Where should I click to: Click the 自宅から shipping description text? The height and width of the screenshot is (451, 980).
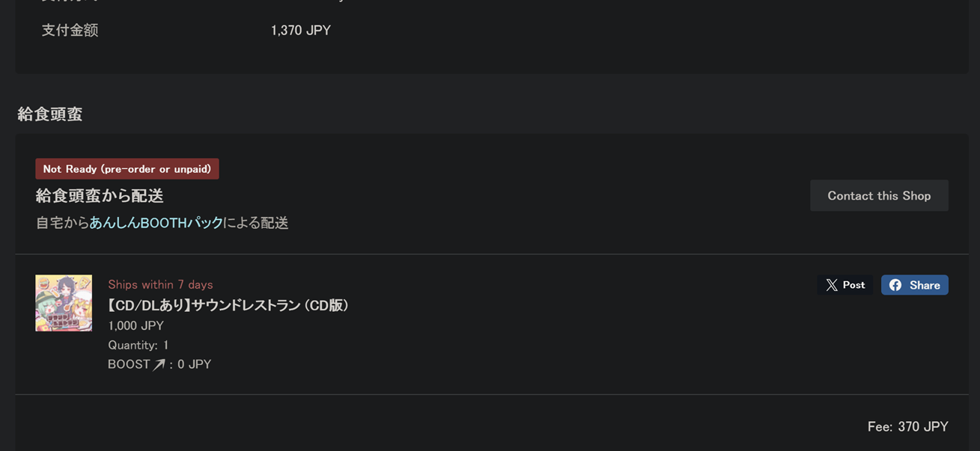[x=62, y=223]
